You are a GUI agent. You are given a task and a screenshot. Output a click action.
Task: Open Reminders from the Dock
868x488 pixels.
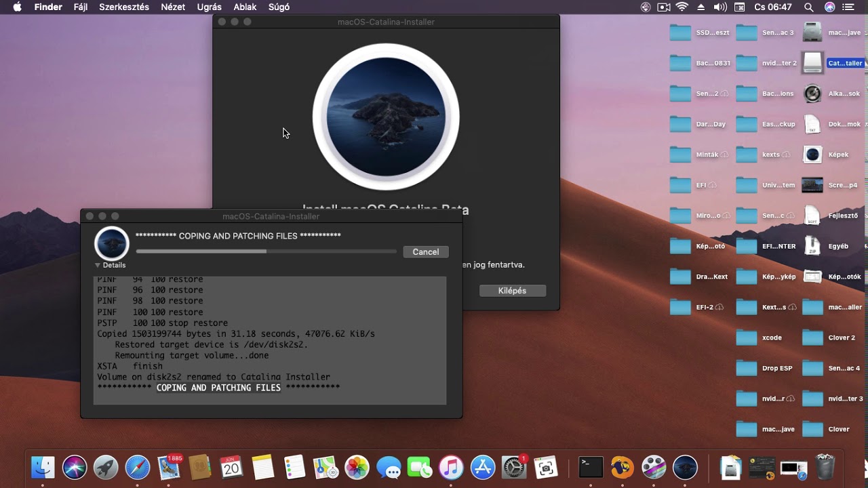[294, 467]
